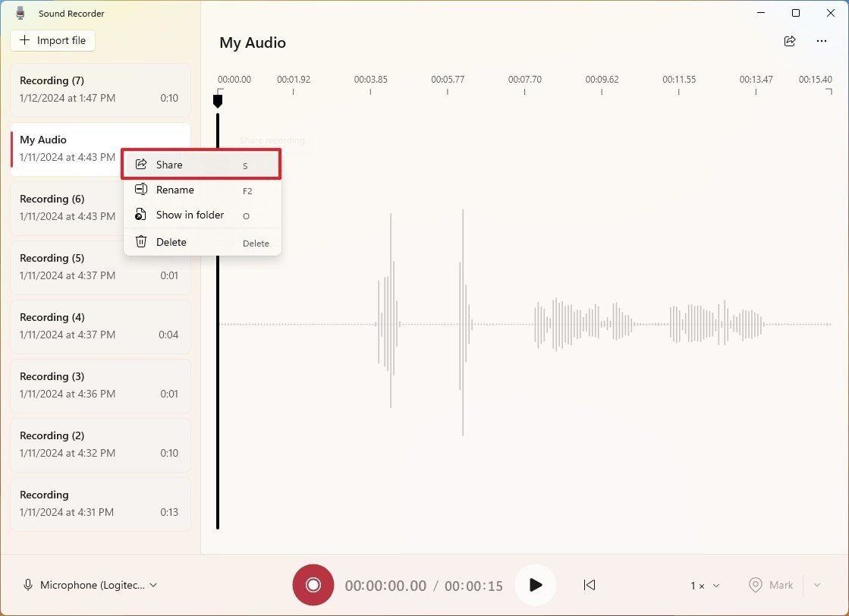This screenshot has height=616, width=849.
Task: Click the Import file button
Action: tap(52, 40)
